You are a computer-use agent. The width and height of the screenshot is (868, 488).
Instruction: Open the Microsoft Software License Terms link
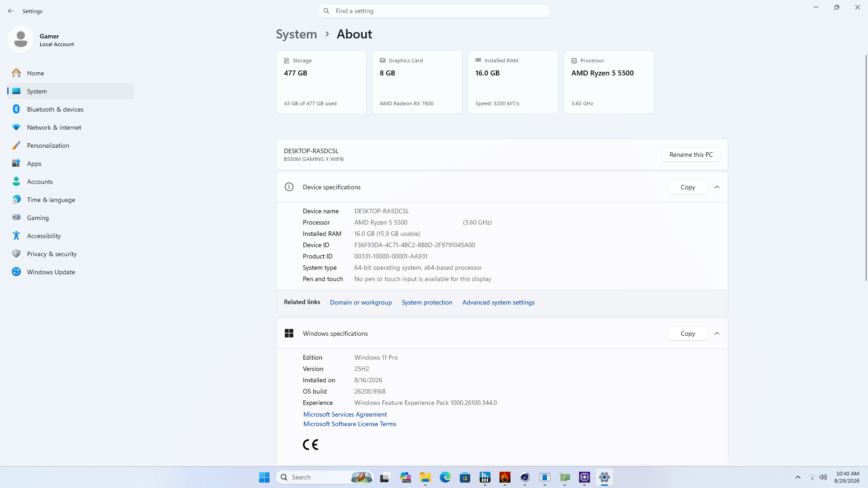point(349,424)
